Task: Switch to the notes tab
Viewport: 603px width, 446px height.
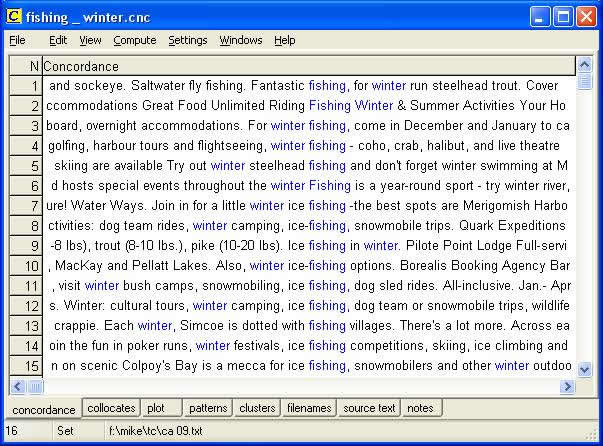Action: [421, 408]
